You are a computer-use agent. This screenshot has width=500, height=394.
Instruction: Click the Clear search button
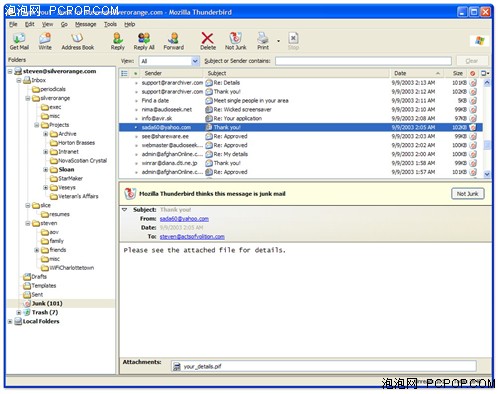[x=472, y=61]
